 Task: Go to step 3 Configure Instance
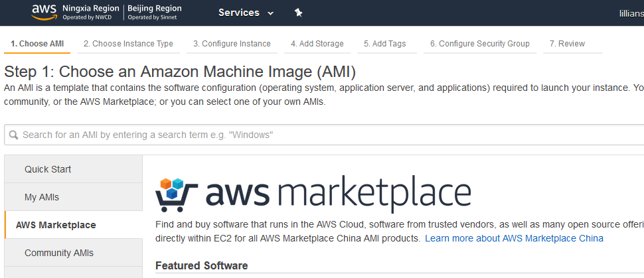[x=232, y=44]
